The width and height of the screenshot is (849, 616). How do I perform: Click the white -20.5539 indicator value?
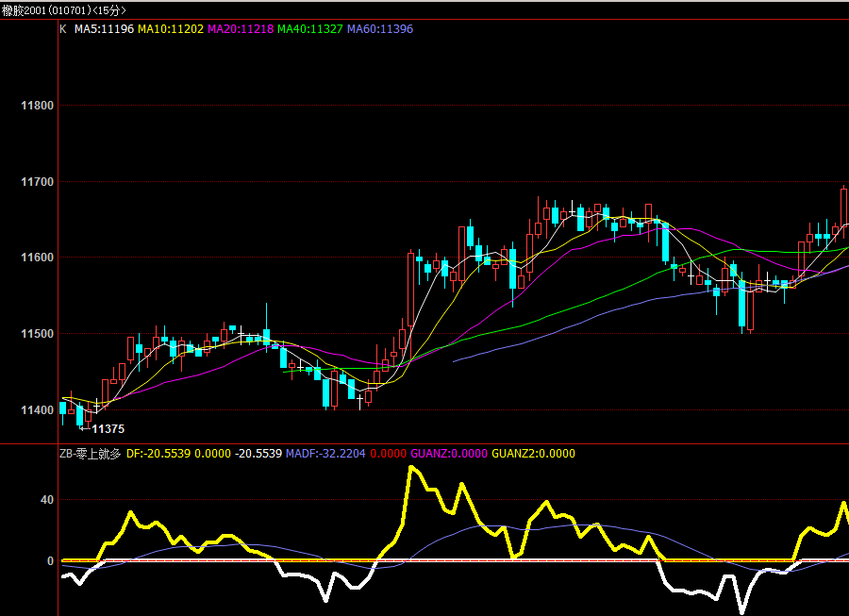[258, 454]
